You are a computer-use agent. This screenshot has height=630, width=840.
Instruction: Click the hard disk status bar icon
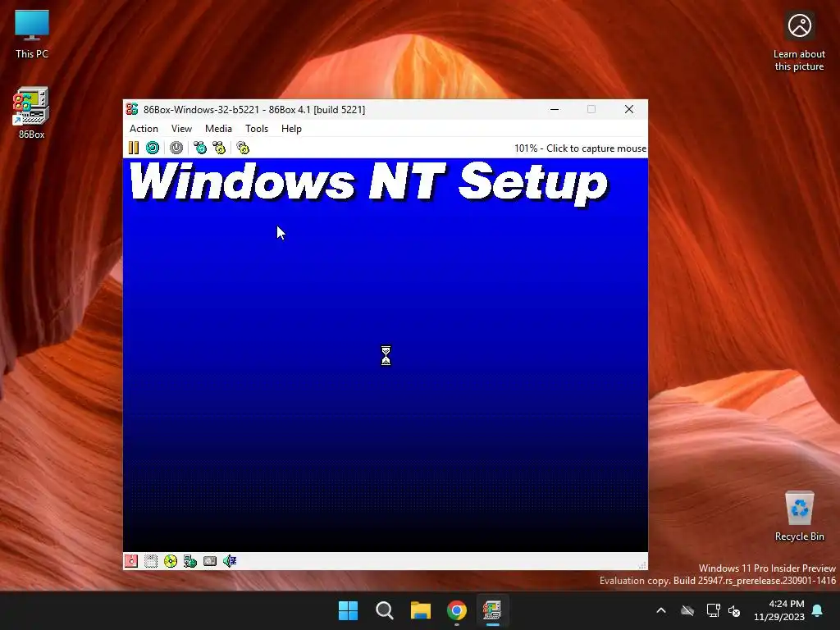point(210,561)
